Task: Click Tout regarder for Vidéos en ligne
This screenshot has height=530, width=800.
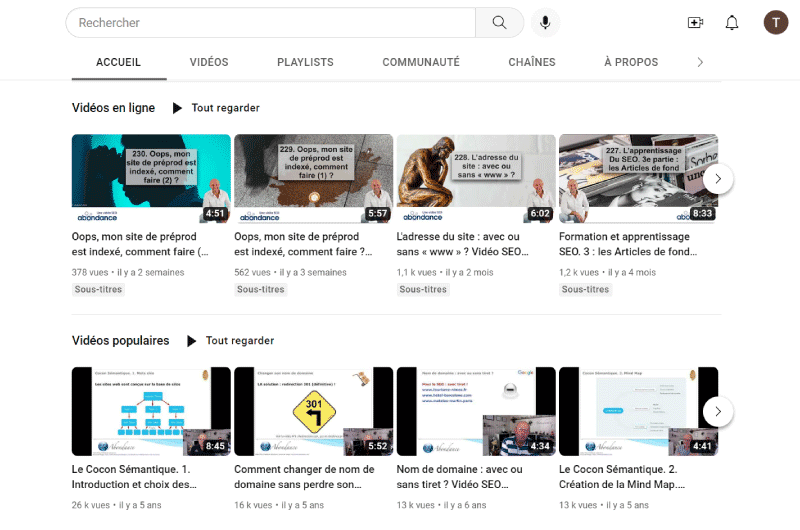Action: click(226, 108)
